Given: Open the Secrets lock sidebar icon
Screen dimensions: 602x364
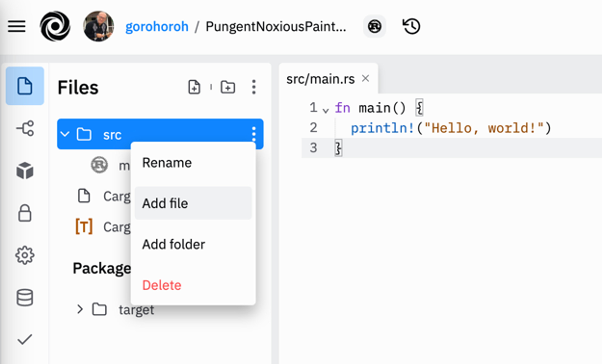Looking at the screenshot, I should pos(25,213).
